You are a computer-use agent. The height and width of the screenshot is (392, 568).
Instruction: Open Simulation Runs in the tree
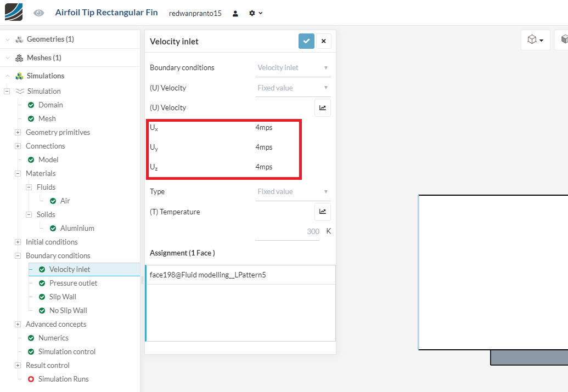click(63, 379)
